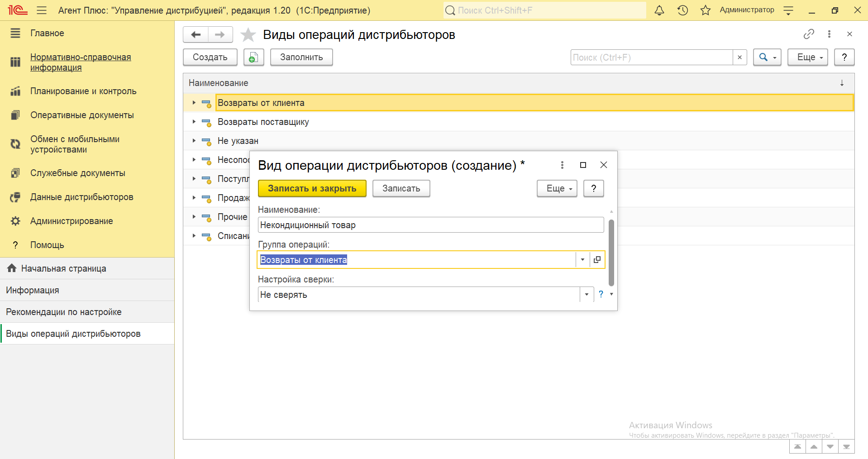Close the Виды операций дистрибьюторов page
Image resolution: width=868 pixels, height=459 pixels.
849,34
